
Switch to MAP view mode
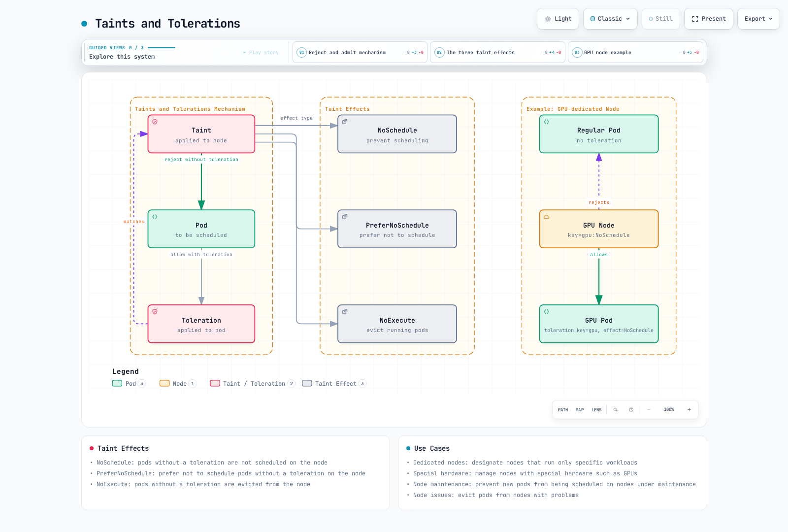pyautogui.click(x=580, y=410)
